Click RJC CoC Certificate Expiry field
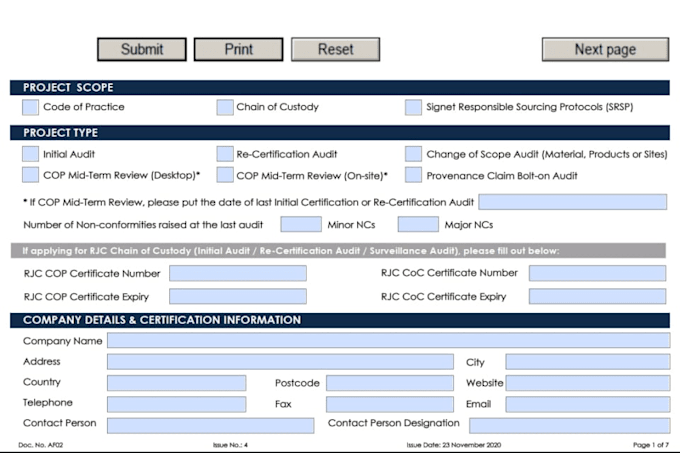680x453 pixels. point(597,297)
